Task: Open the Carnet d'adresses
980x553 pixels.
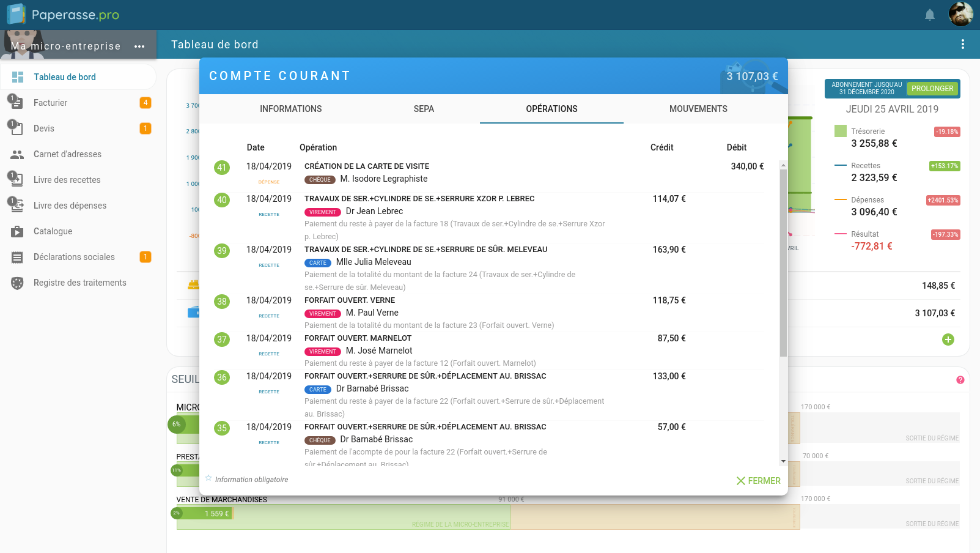Action: pos(67,154)
